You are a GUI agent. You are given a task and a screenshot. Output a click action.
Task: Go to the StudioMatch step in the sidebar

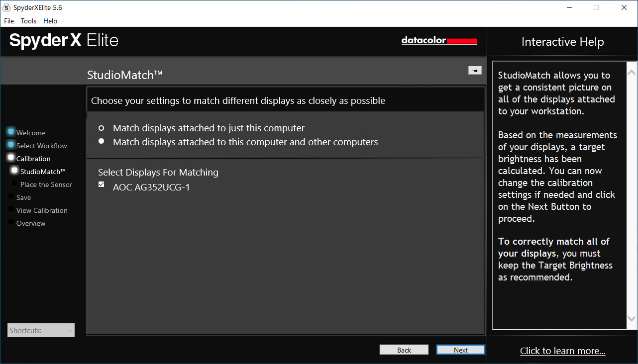(43, 172)
